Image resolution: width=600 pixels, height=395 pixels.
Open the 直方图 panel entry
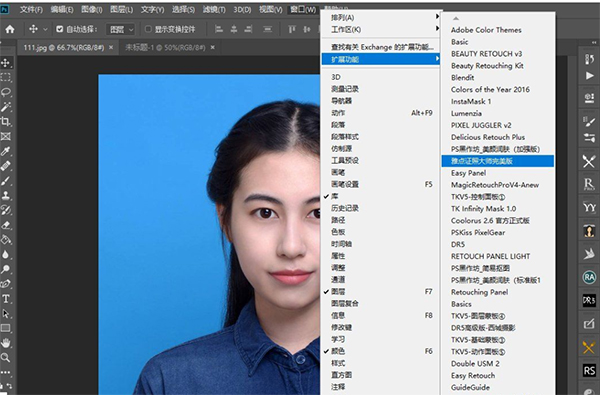[x=380, y=375]
